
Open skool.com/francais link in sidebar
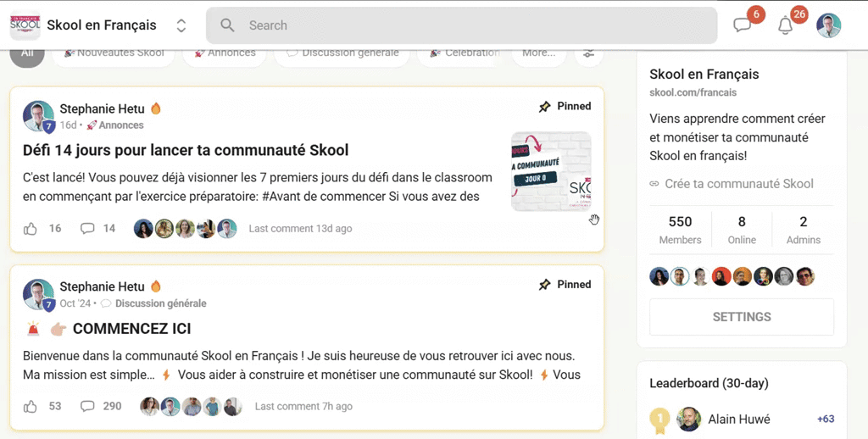pos(693,92)
